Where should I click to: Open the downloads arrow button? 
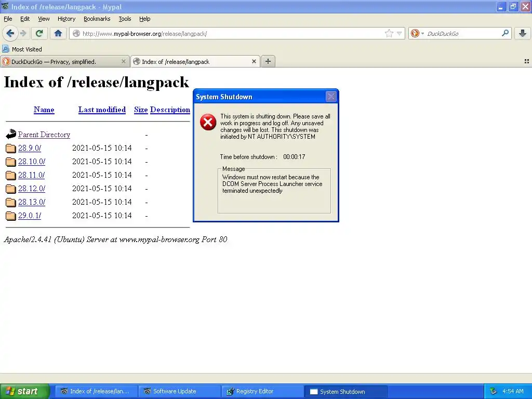coord(523,33)
